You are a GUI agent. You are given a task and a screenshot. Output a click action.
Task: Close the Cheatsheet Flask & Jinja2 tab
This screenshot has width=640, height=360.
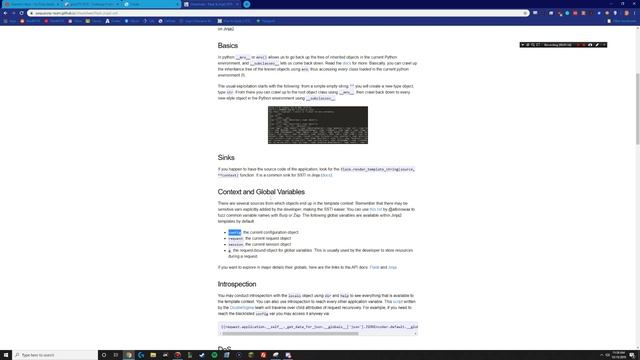point(237,4)
